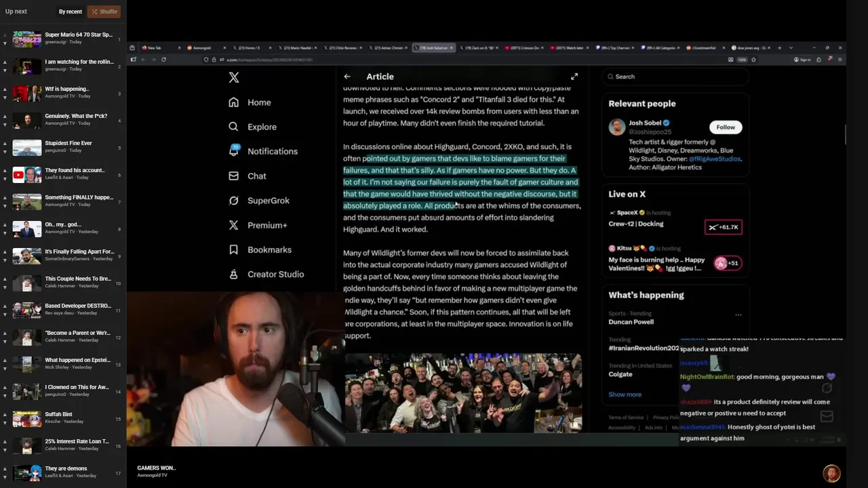Click the Sign in button in browser toolbar
This screenshot has width=868, height=488.
(802, 60)
